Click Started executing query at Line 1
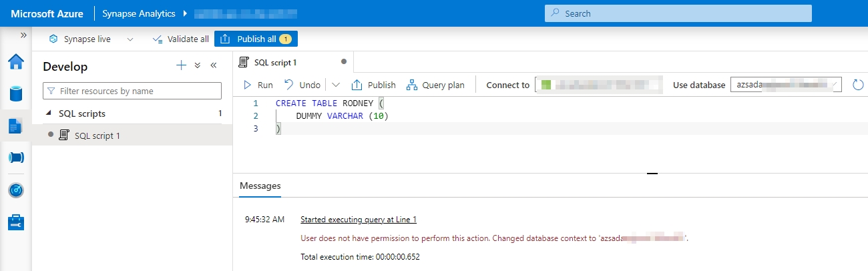Screen dimensions: 868x271 pyautogui.click(x=359, y=219)
